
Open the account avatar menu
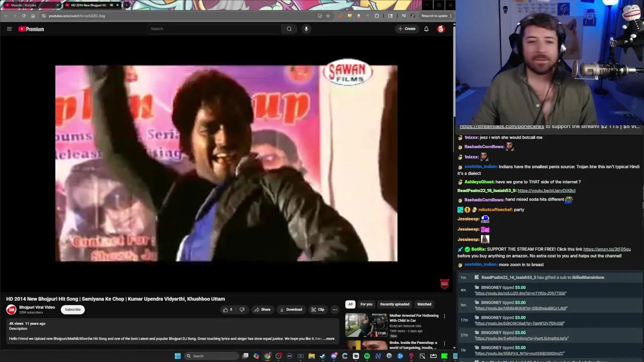441,29
